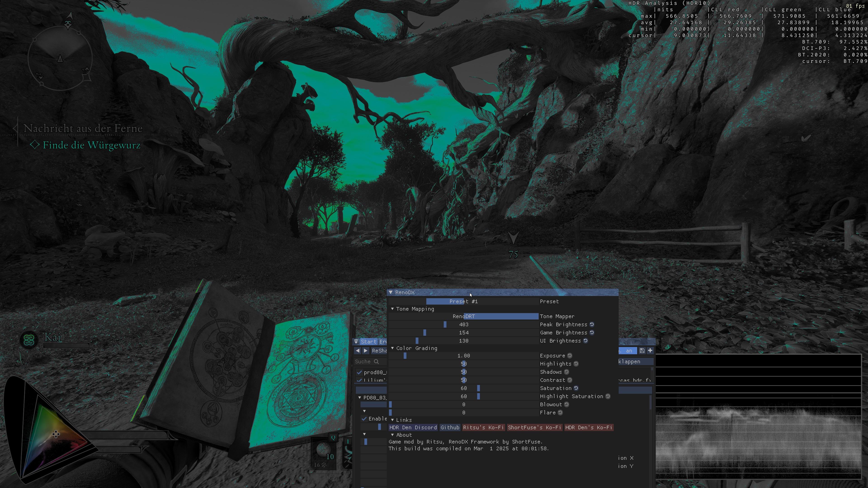The width and height of the screenshot is (868, 488).
Task: Click the Exposure reset icon
Action: (569, 356)
